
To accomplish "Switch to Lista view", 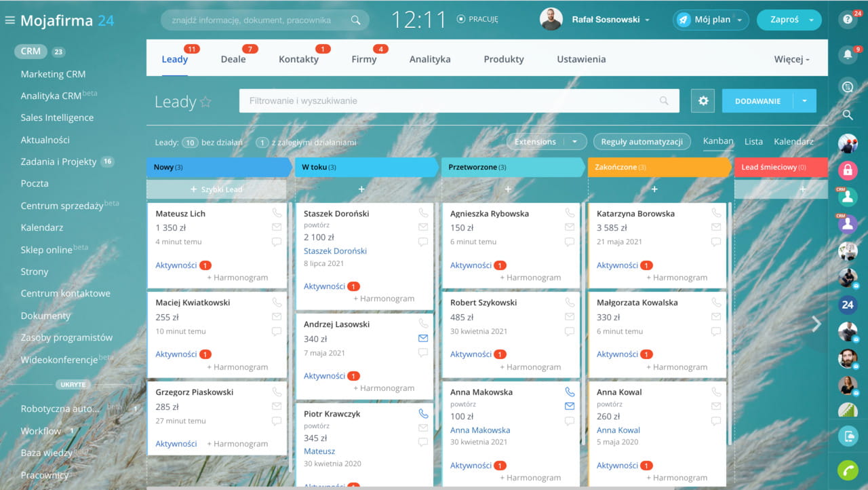I will 753,142.
